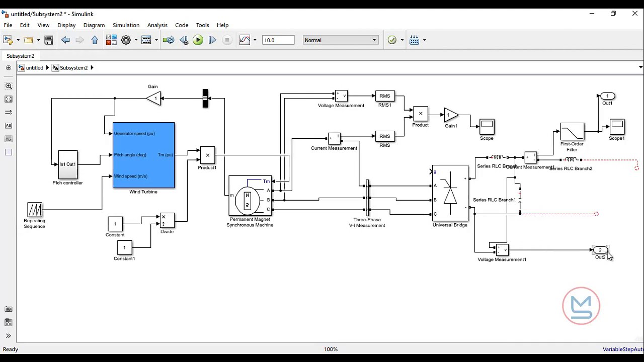Image resolution: width=644 pixels, height=362 pixels.
Task: Click untitled in the breadcrumb path
Action: pos(35,68)
